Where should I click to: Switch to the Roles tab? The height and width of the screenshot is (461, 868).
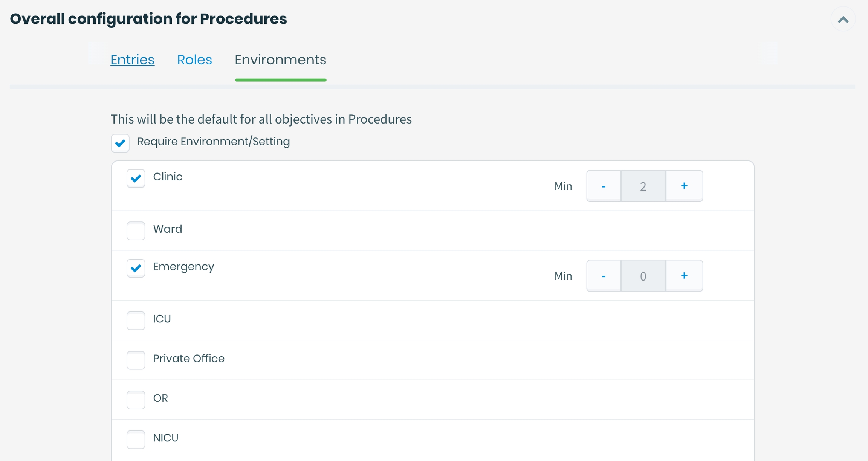[194, 60]
